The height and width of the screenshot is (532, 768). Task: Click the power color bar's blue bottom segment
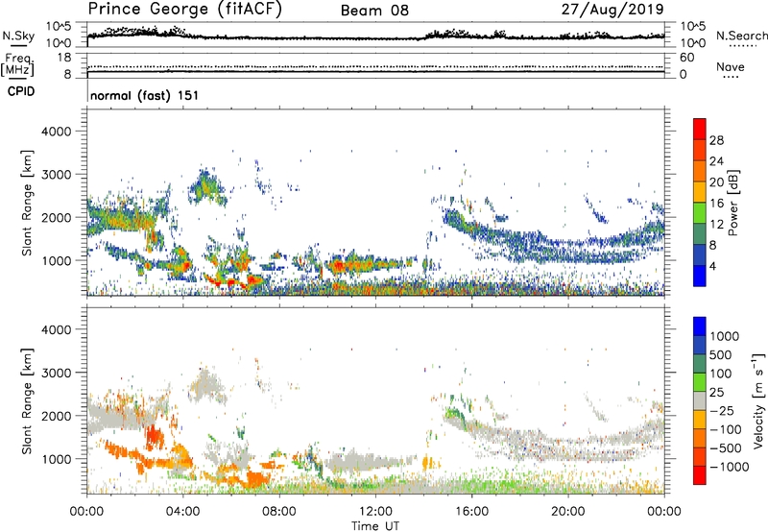pos(700,276)
